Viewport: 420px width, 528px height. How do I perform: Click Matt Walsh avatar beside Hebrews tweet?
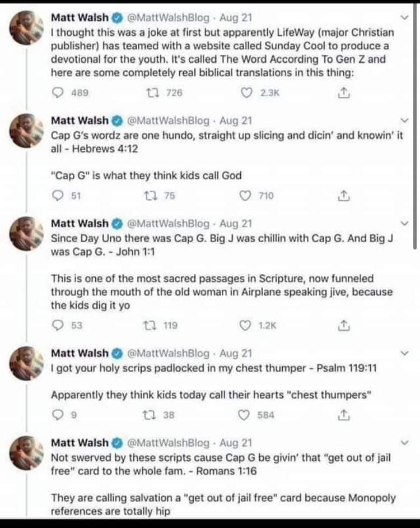(x=26, y=132)
